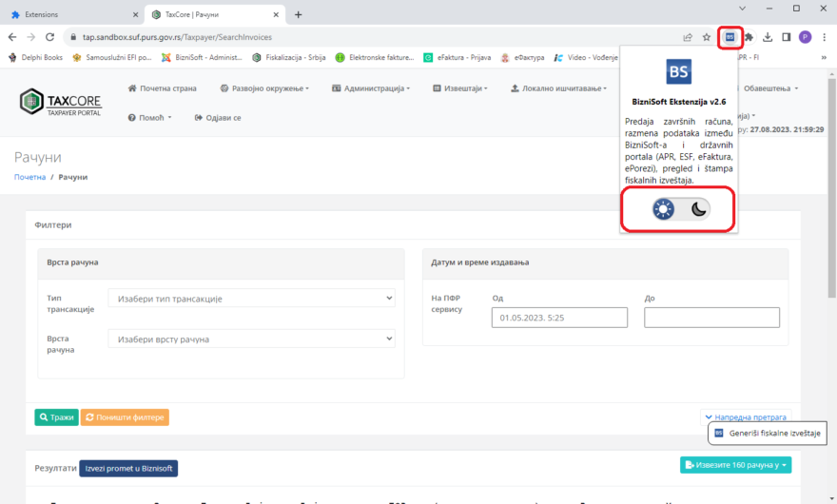Click the green Тражи search button
Viewport: 837px width, 504px height.
click(57, 417)
